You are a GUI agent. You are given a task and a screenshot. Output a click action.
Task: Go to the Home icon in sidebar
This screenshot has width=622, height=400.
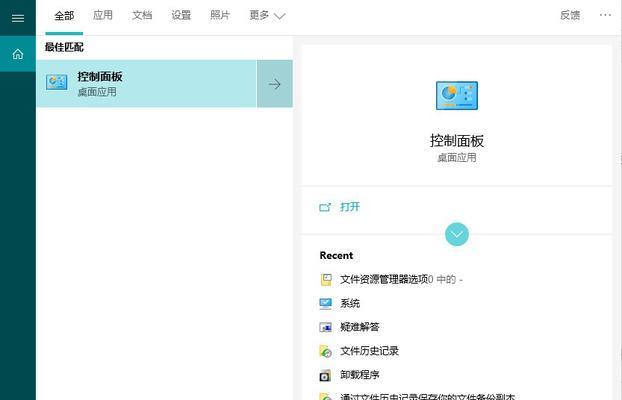18,54
